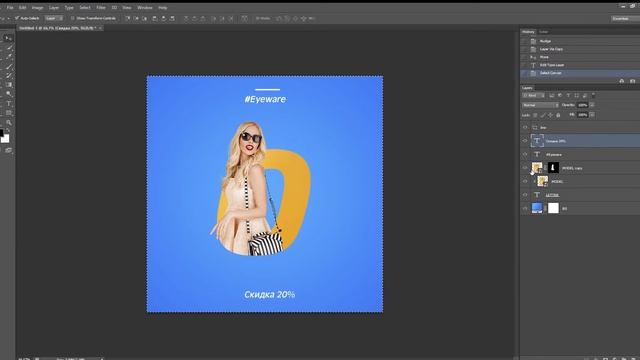Open the Opacity slider arrow
Viewport: 640px width, 360px height.
tap(592, 105)
